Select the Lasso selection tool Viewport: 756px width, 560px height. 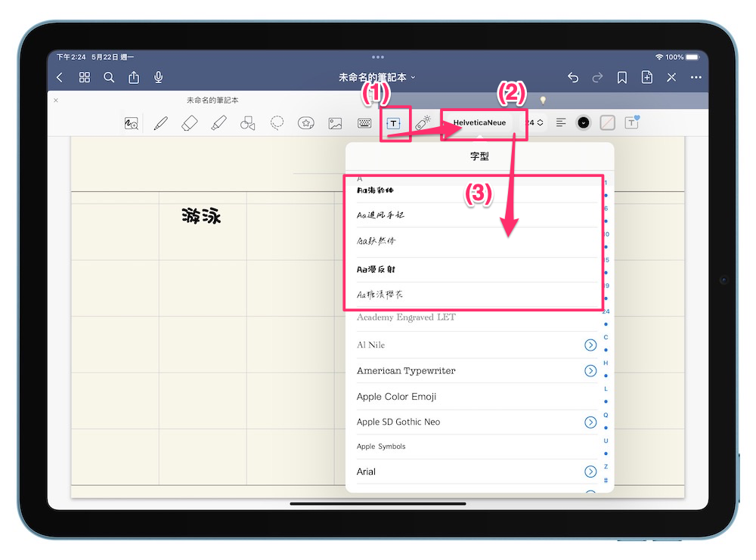(277, 123)
